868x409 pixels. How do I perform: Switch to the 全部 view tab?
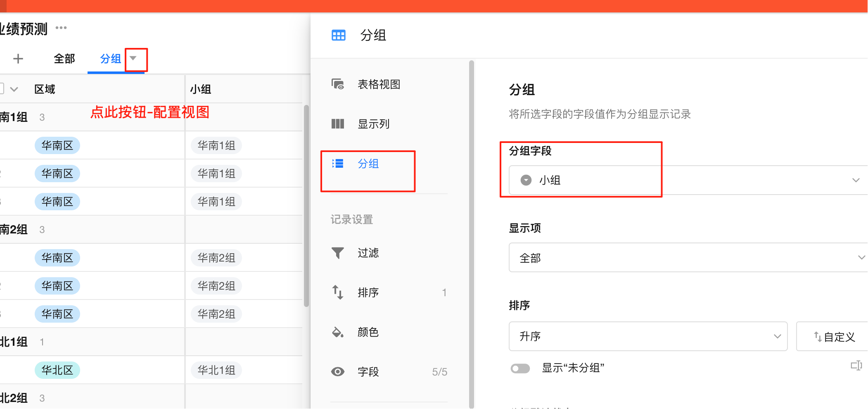(x=64, y=59)
